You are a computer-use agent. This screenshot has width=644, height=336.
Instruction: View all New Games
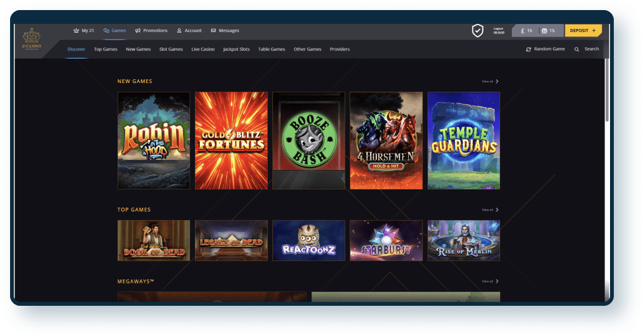click(490, 81)
